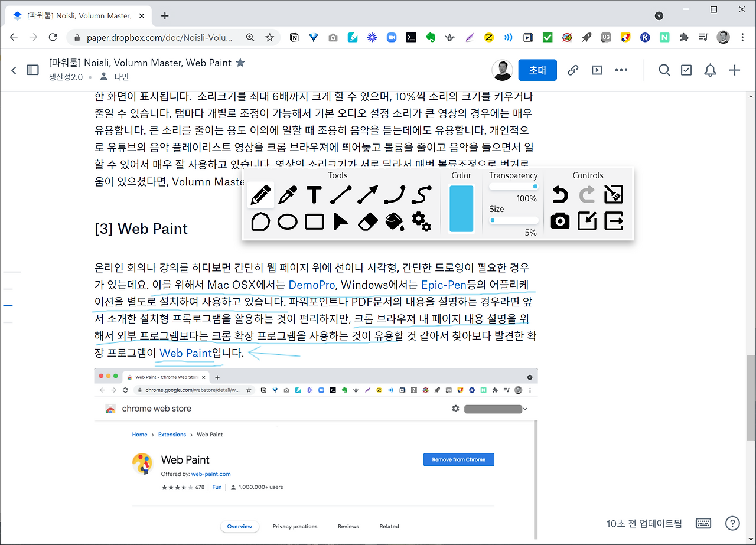Open the blue Color swatch picker
This screenshot has width=756, height=545.
(x=461, y=208)
